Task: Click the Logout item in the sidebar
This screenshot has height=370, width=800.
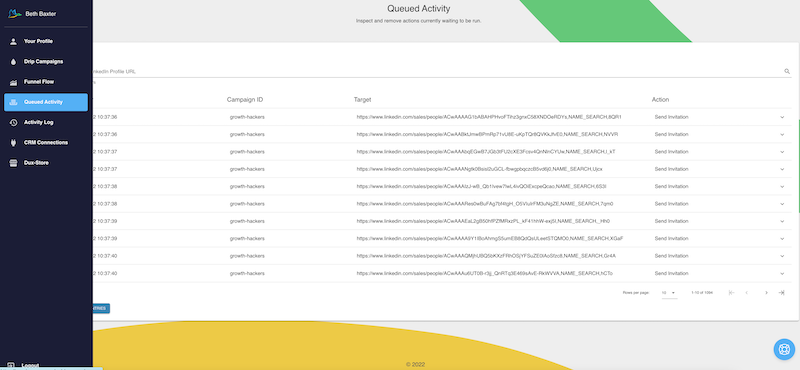Action: [x=31, y=365]
